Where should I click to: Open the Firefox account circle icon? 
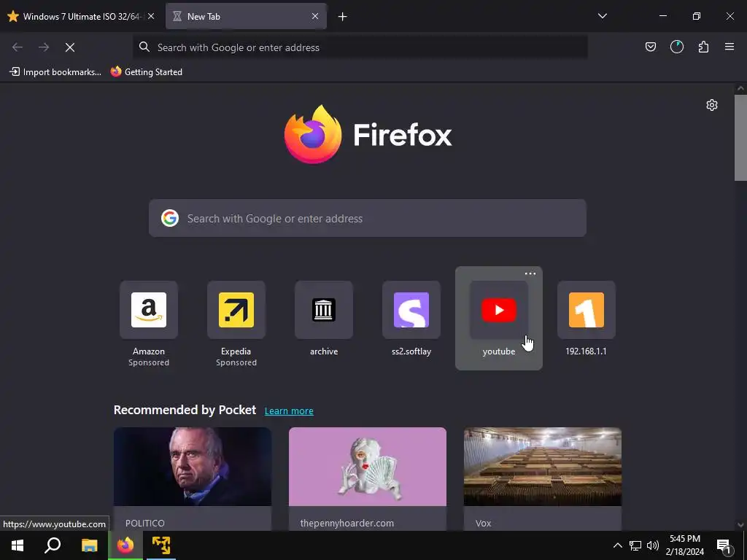click(x=677, y=47)
